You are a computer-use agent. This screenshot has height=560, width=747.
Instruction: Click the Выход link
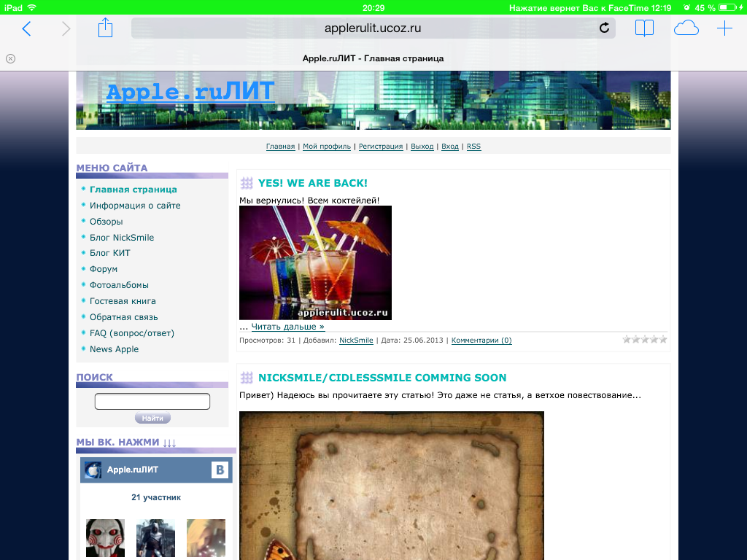(x=422, y=146)
